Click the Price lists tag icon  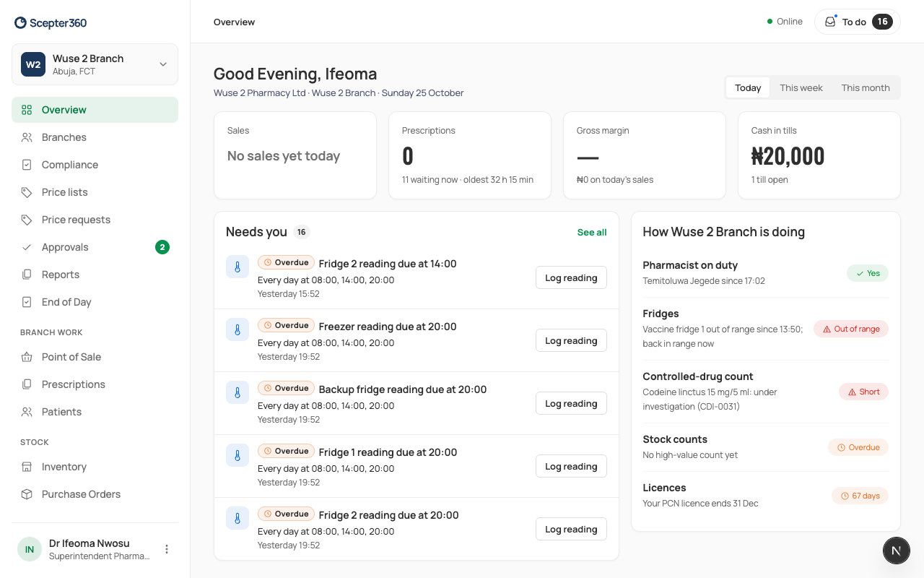coord(27,192)
